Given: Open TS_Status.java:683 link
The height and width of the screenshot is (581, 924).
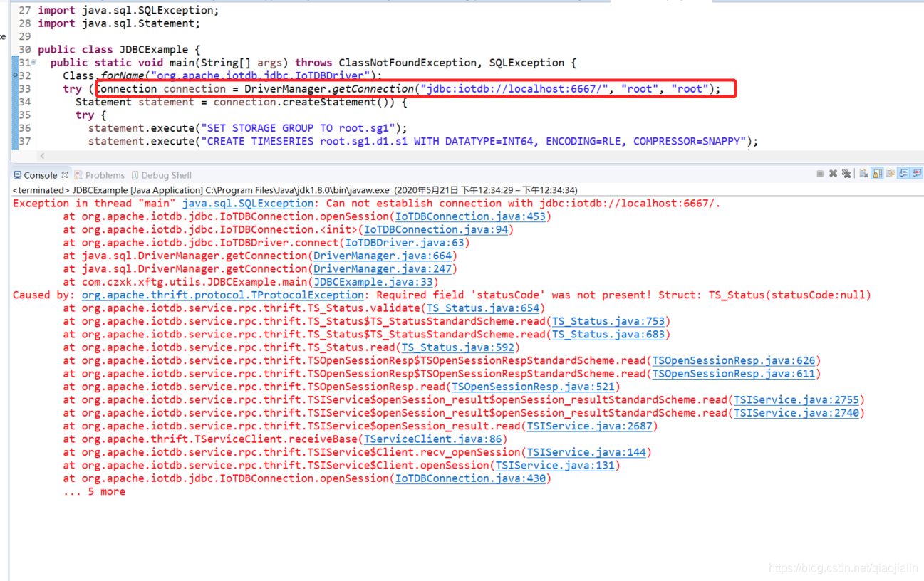Looking at the screenshot, I should 608,335.
